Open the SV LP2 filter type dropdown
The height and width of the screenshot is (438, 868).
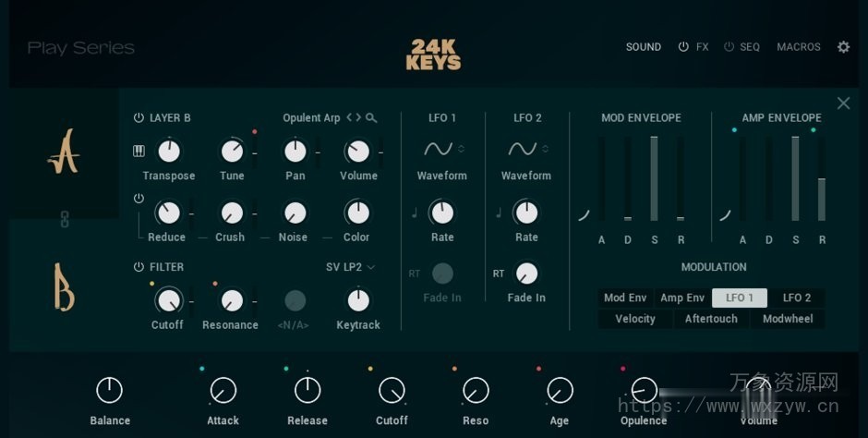351,267
